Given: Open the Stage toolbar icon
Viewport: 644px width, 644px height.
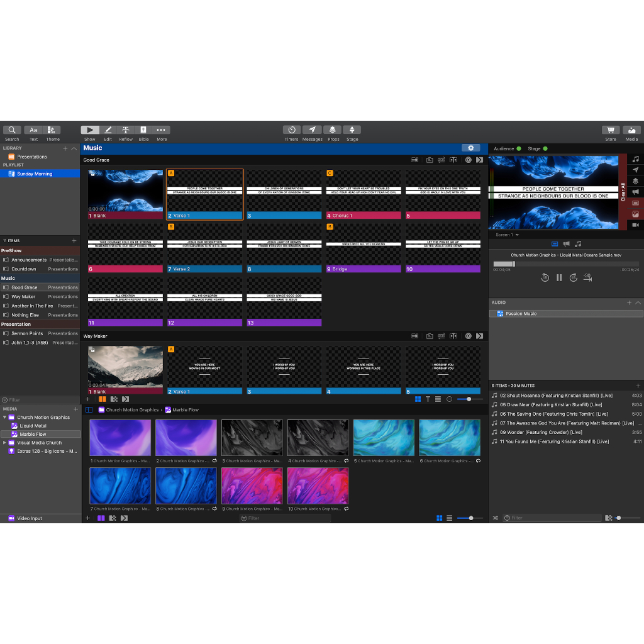Looking at the screenshot, I should point(352,130).
